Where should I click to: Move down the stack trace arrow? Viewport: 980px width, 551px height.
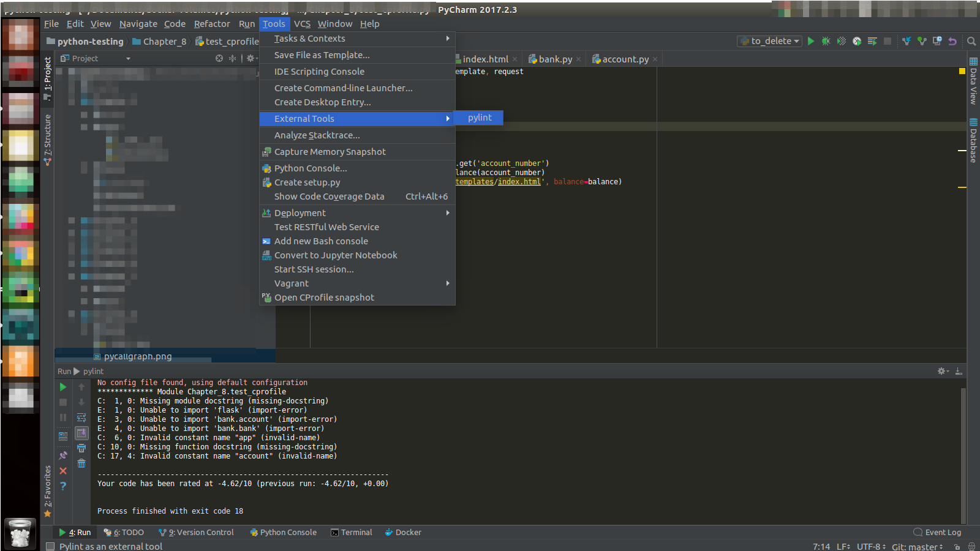(81, 402)
